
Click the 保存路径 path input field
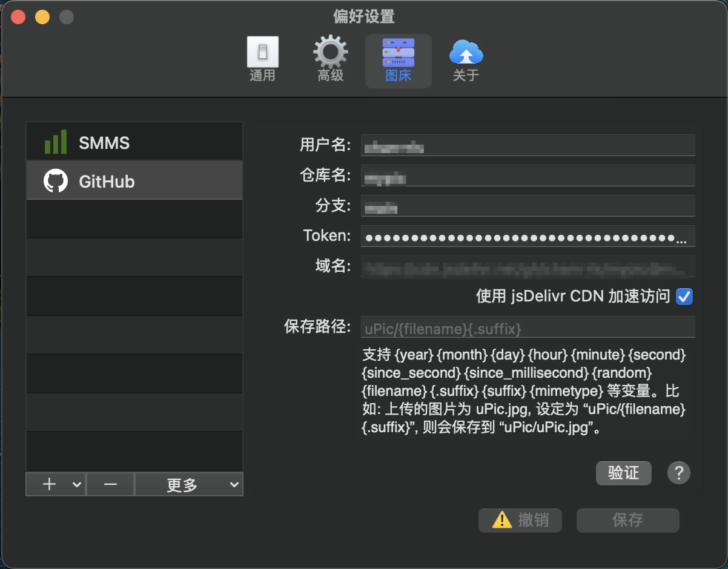click(528, 328)
